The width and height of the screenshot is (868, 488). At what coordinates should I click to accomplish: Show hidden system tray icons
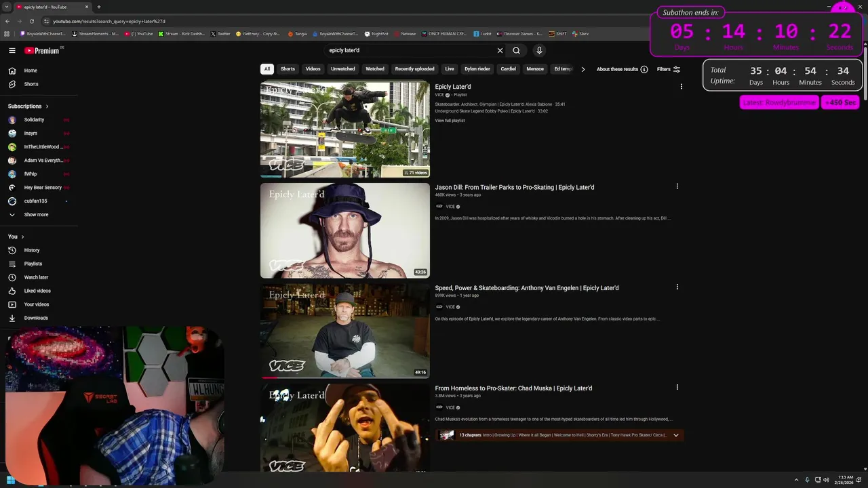(x=797, y=480)
